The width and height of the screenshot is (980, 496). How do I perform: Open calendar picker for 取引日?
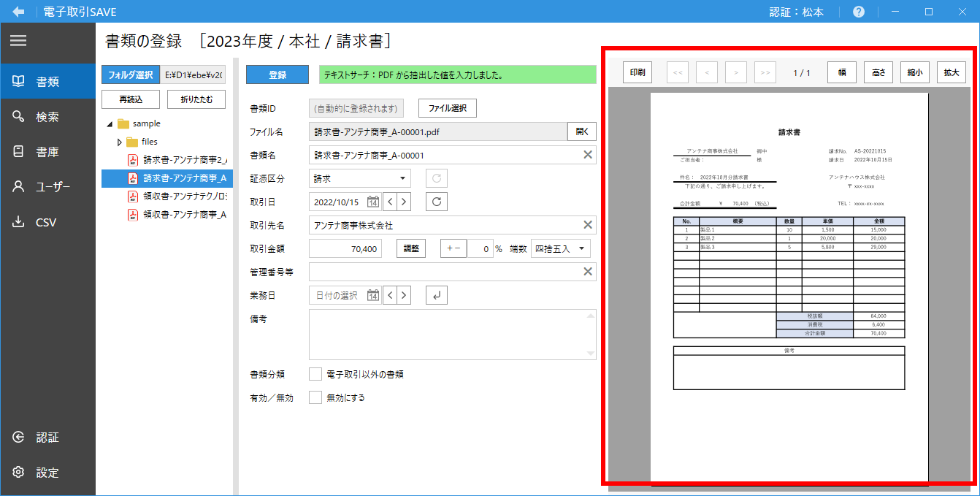372,202
